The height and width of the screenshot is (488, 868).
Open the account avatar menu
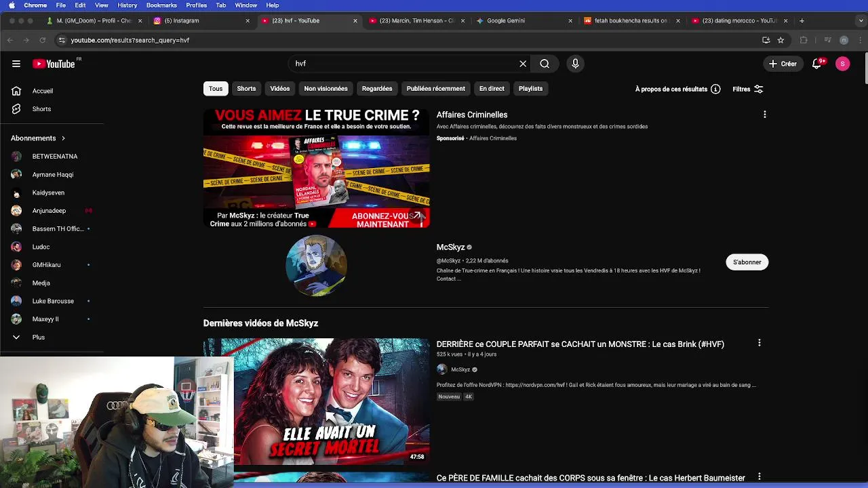[x=843, y=64]
